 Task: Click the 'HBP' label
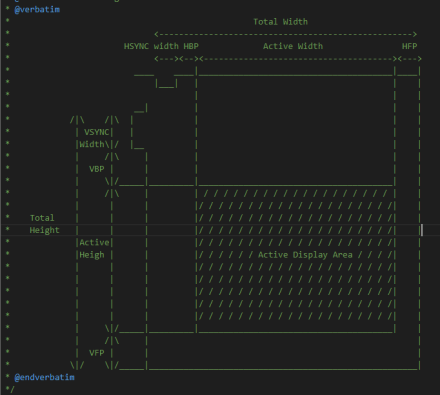[x=191, y=46]
